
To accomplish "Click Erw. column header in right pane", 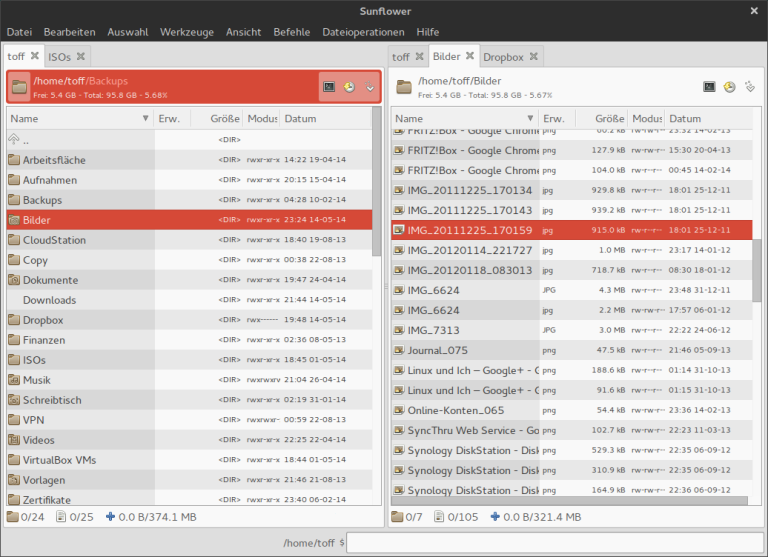I will tap(557, 119).
